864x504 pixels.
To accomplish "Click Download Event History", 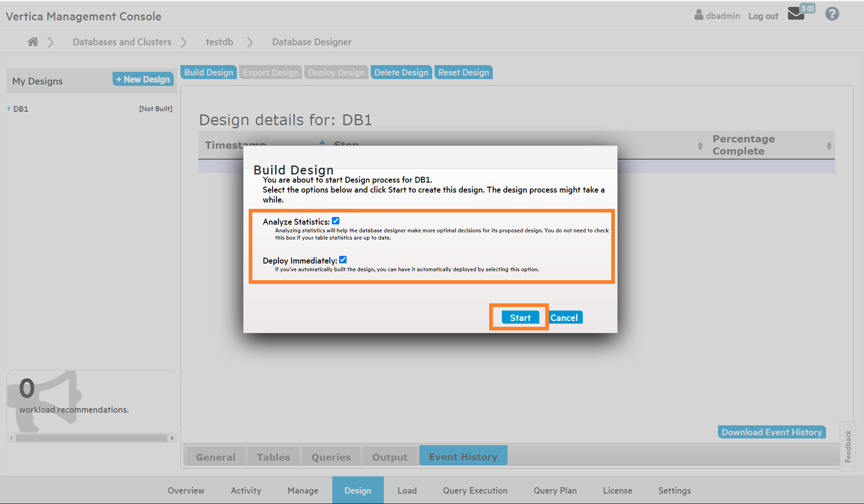I will coord(771,432).
